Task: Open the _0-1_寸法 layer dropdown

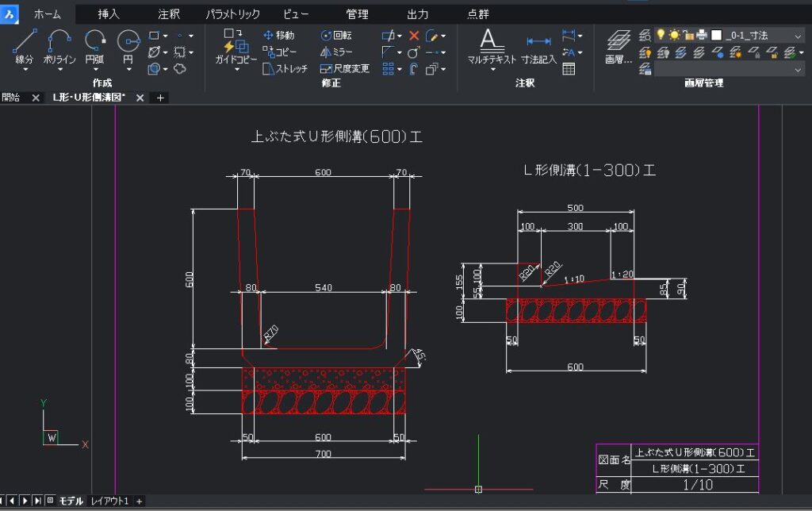Action: (x=799, y=36)
